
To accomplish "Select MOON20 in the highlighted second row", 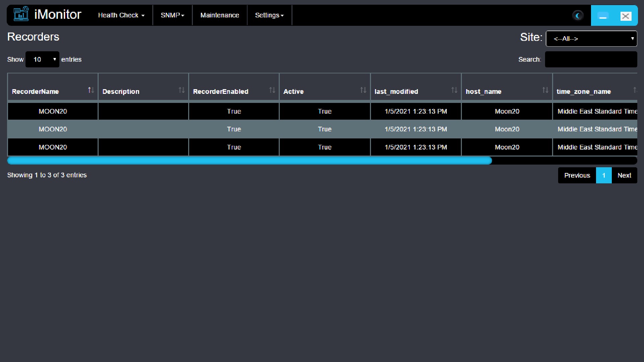I will pos(53,129).
